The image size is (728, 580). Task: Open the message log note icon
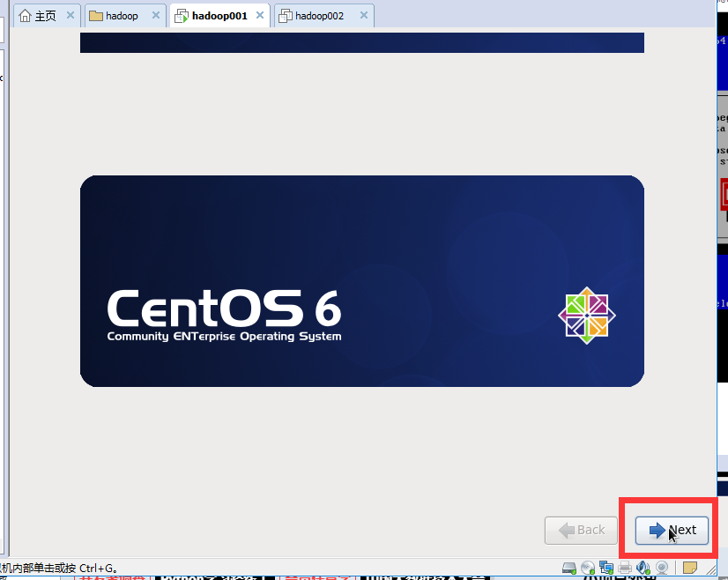(x=690, y=568)
